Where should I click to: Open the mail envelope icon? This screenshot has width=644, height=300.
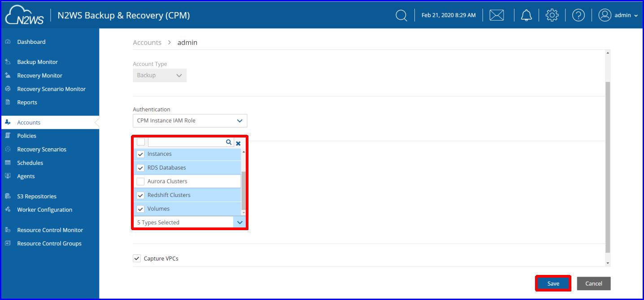tap(496, 15)
